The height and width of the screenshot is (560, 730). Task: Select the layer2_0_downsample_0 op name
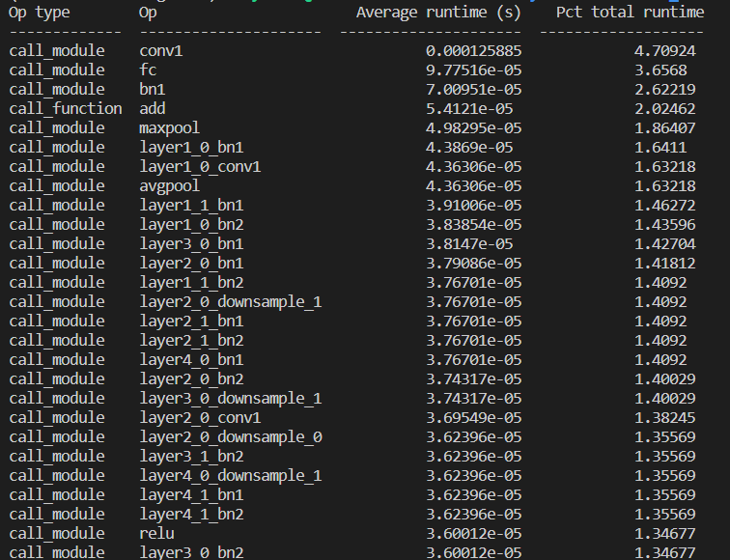pos(231,437)
